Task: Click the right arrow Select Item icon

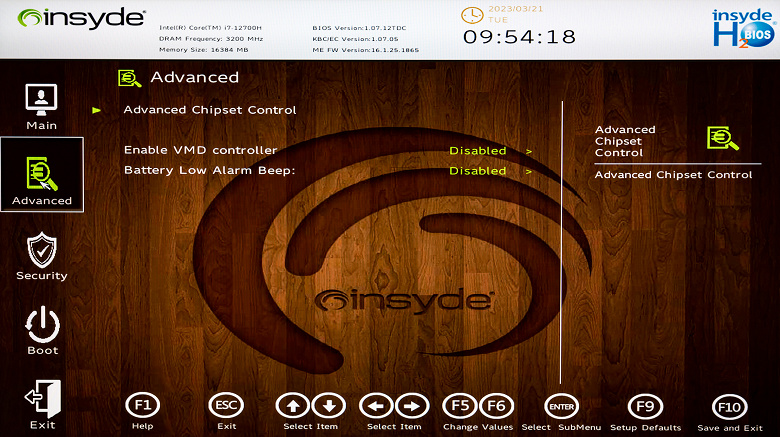Action: (412, 406)
